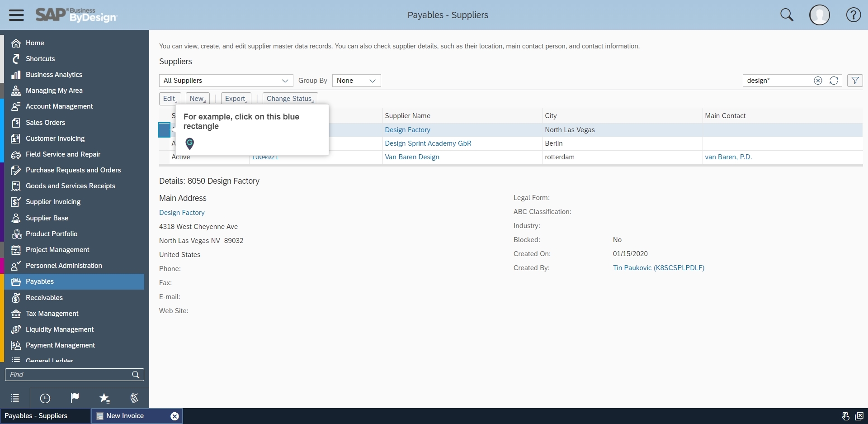Open the Receivables work center

pos(74,298)
